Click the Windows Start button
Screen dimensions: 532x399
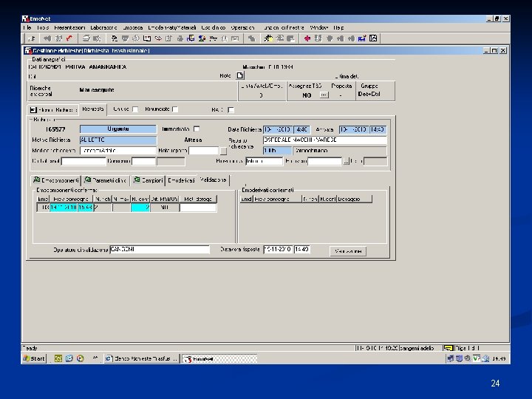tap(34, 358)
